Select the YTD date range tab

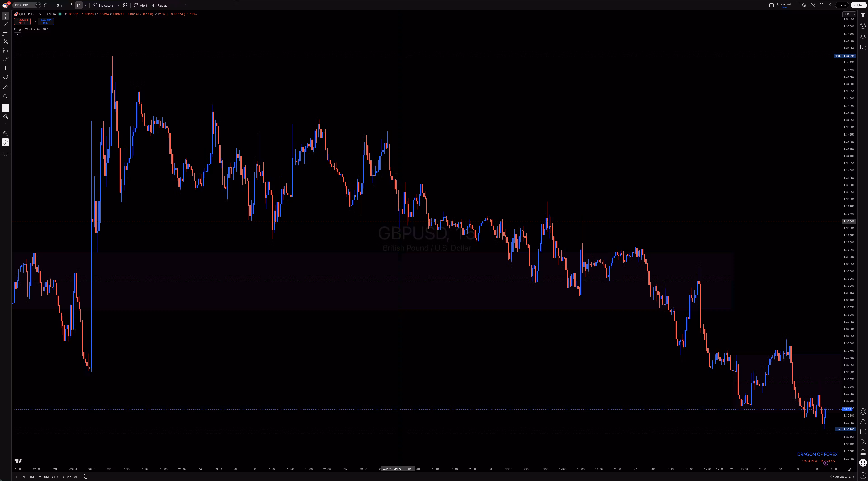[x=54, y=477]
